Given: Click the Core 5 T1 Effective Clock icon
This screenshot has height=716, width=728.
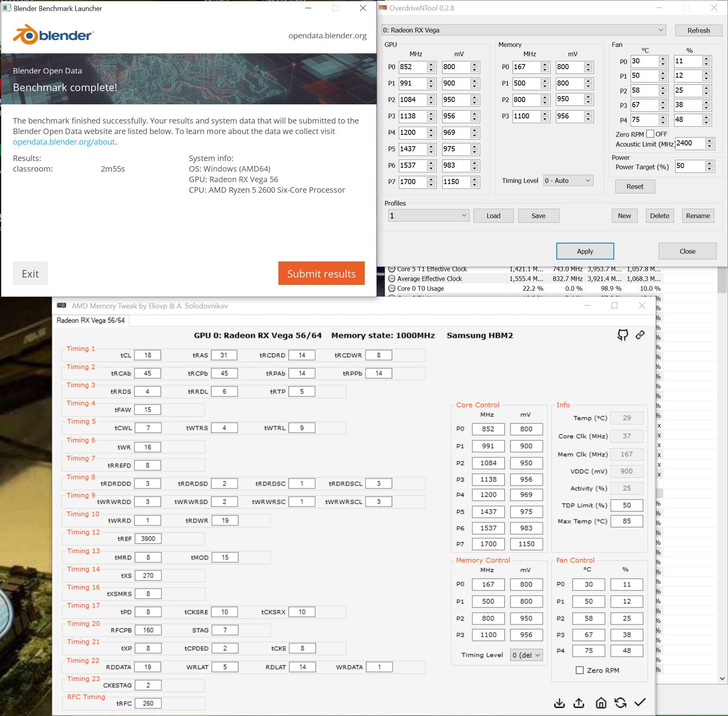Looking at the screenshot, I should (392, 269).
